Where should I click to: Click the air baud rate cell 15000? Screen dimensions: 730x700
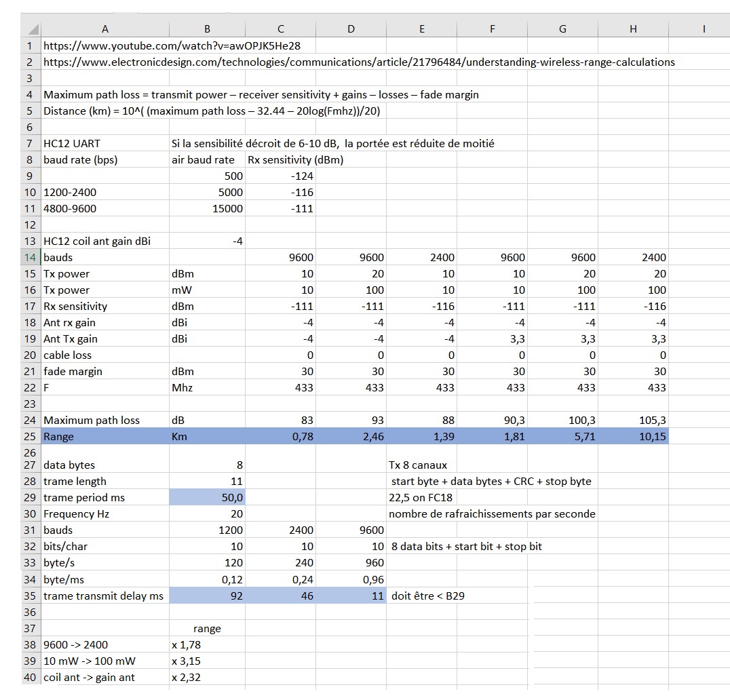point(207,209)
